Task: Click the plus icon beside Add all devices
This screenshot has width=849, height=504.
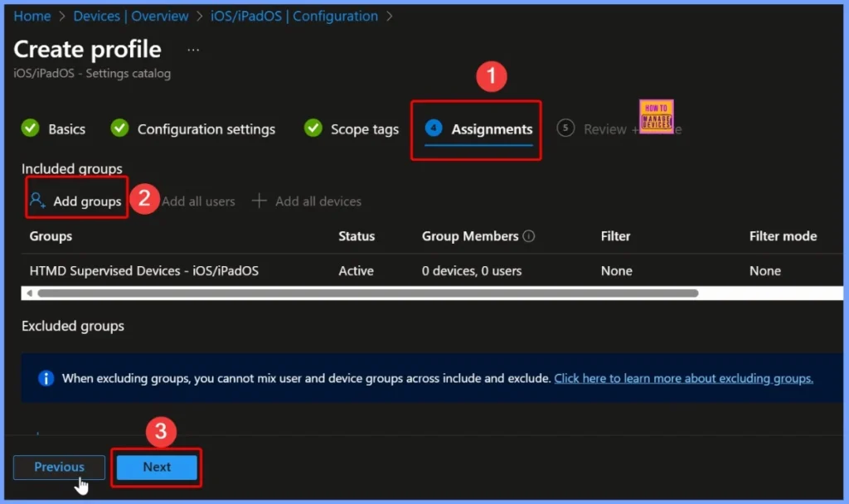Action: [x=259, y=201]
